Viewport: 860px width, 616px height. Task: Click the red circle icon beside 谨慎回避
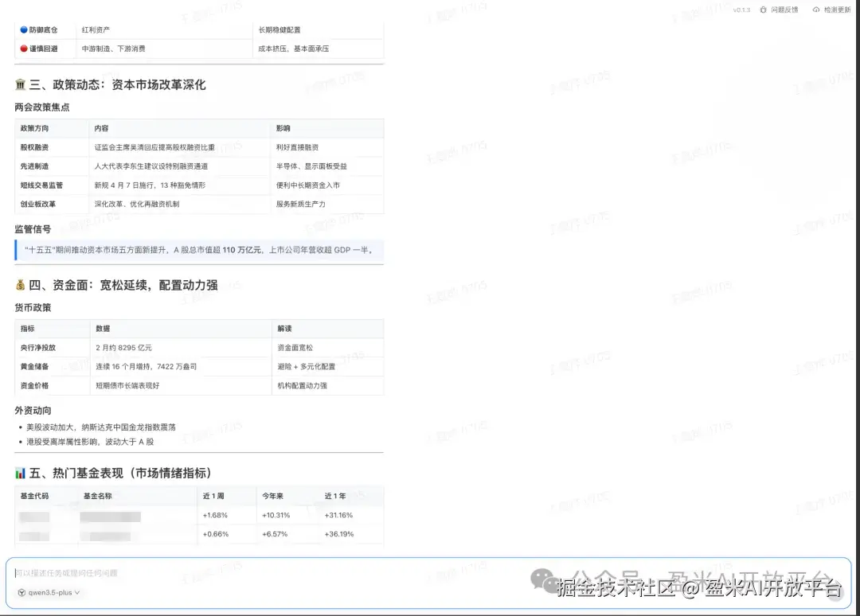tap(22, 48)
